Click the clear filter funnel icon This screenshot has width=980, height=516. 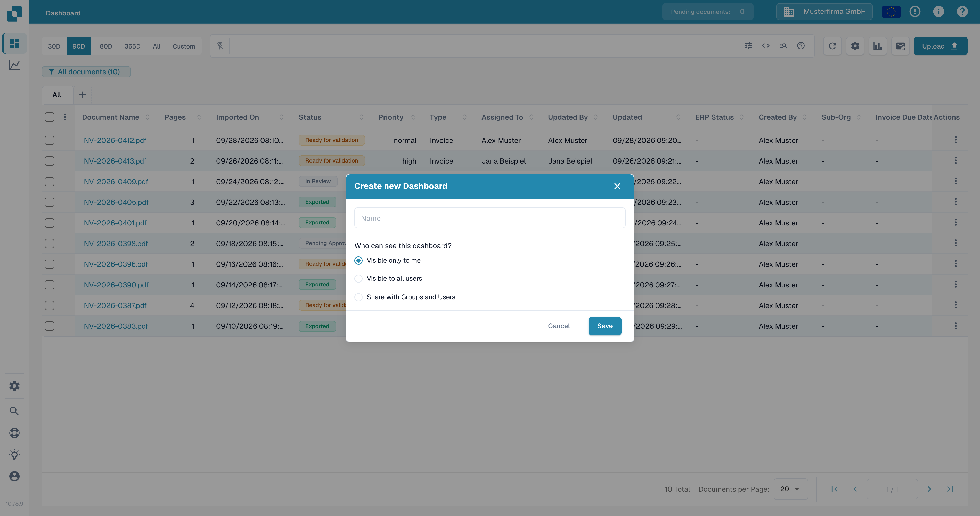coord(220,46)
